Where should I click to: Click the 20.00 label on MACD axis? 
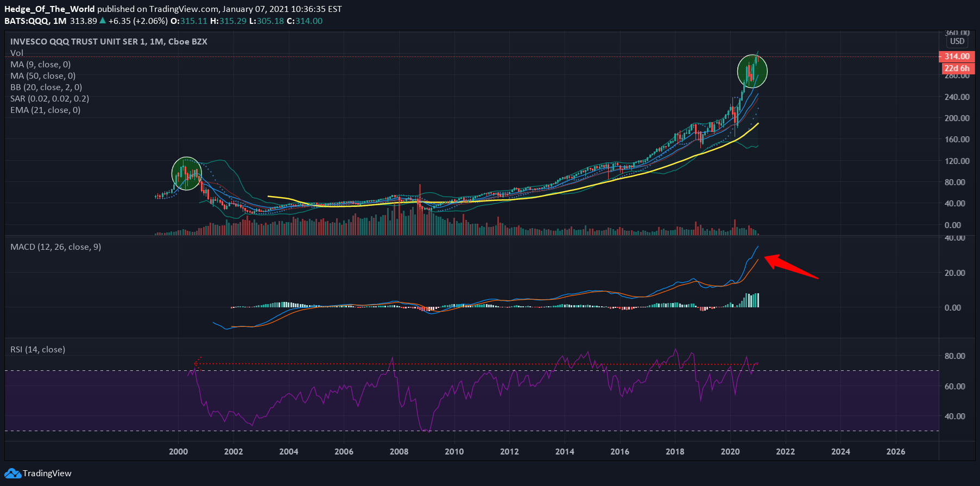[x=955, y=273]
